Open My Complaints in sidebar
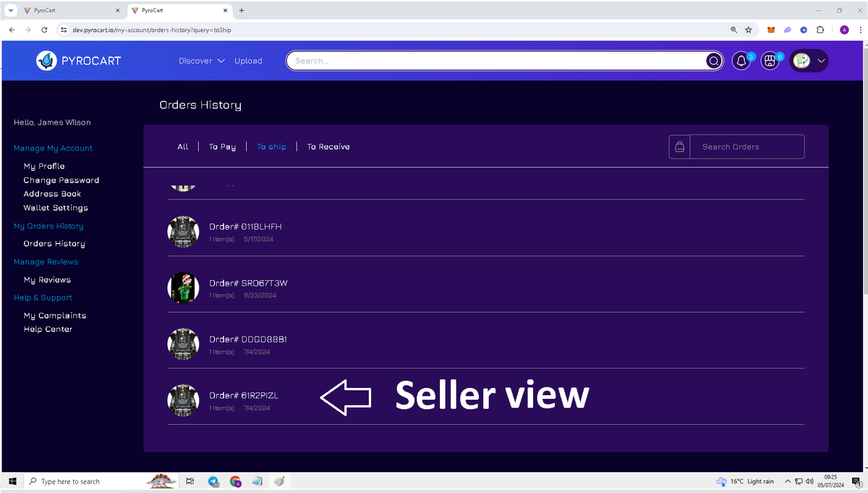The height and width of the screenshot is (493, 868). pyautogui.click(x=55, y=315)
